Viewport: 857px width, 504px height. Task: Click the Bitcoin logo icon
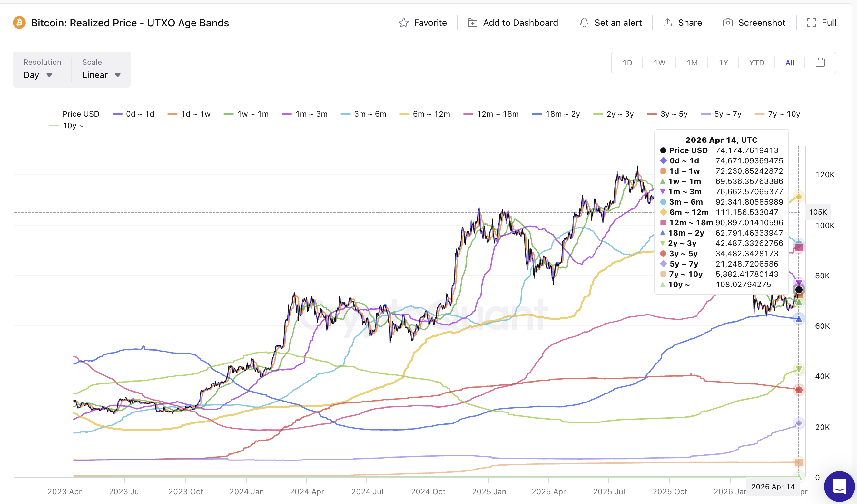pos(19,23)
